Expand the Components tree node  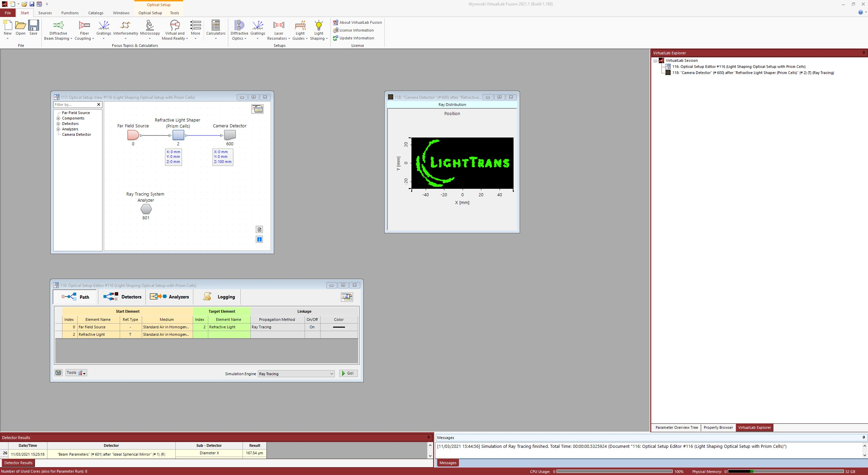pos(58,118)
